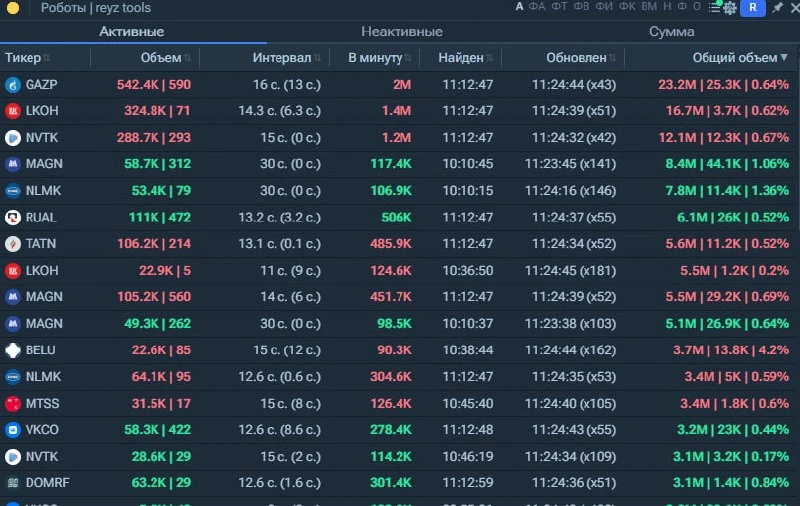Viewport: 800px width, 506px height.
Task: Click the pin window icon
Action: pos(777,7)
